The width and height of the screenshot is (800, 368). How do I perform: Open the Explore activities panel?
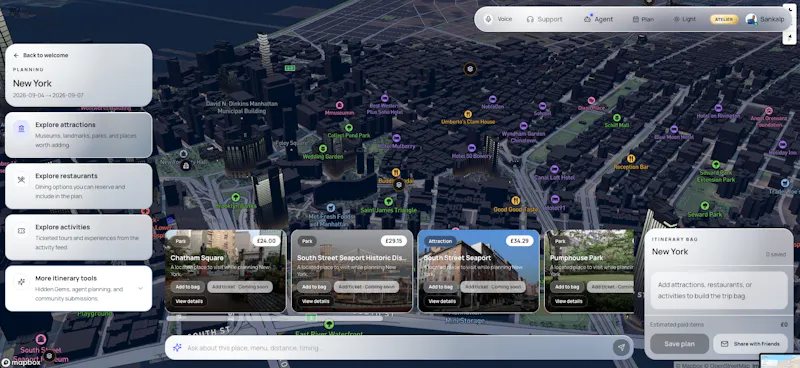(79, 237)
